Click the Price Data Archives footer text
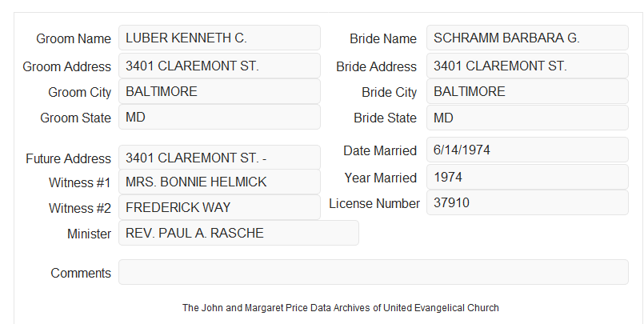Screen dimensions: 644x324 coord(341,307)
